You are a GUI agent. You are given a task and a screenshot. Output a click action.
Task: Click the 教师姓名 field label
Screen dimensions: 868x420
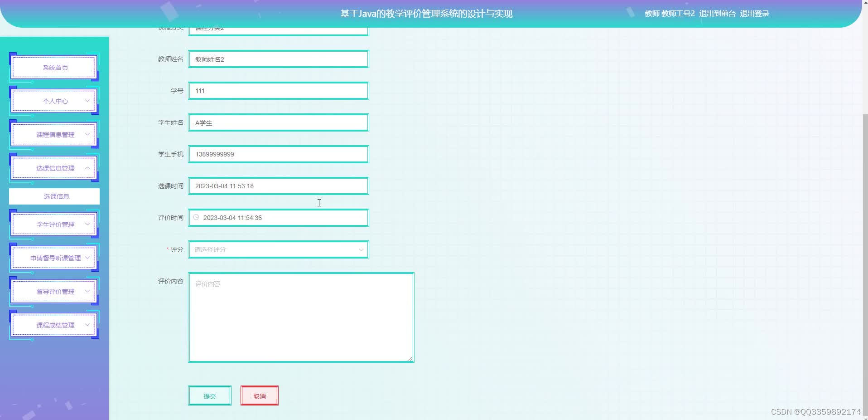tap(170, 59)
